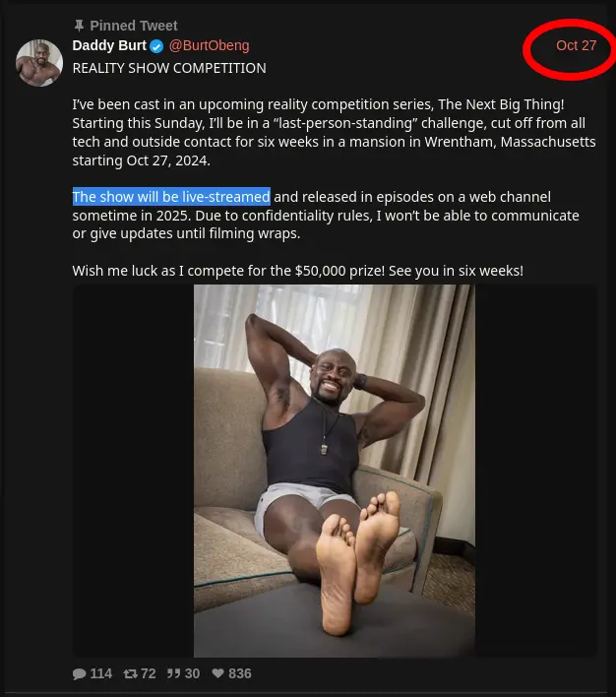Click the retweet arrows icon
This screenshot has height=697, width=616.
tap(130, 674)
